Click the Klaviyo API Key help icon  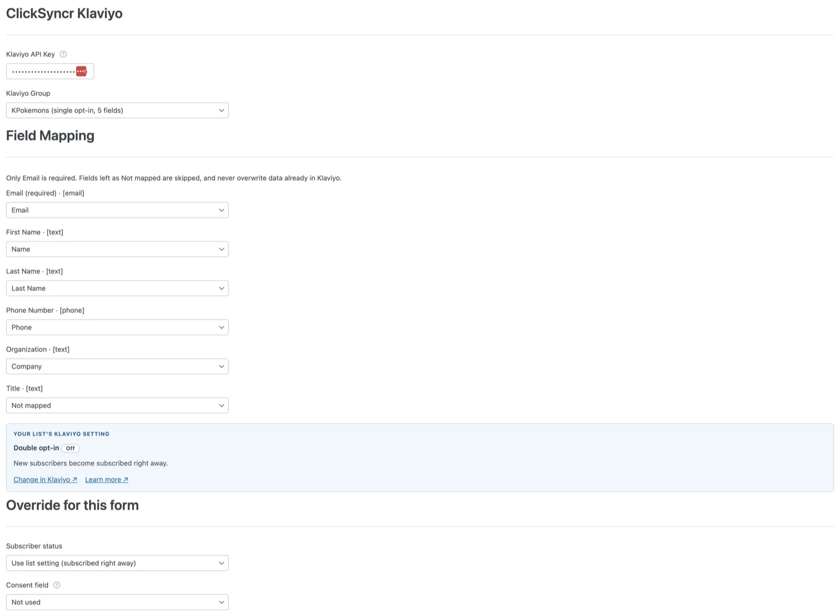click(63, 54)
